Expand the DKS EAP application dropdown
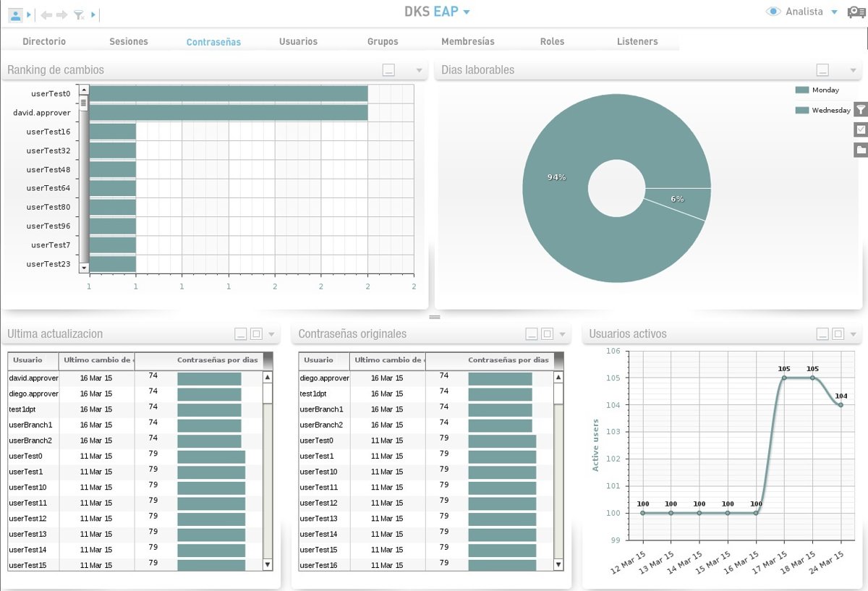This screenshot has height=591, width=868. (467, 12)
